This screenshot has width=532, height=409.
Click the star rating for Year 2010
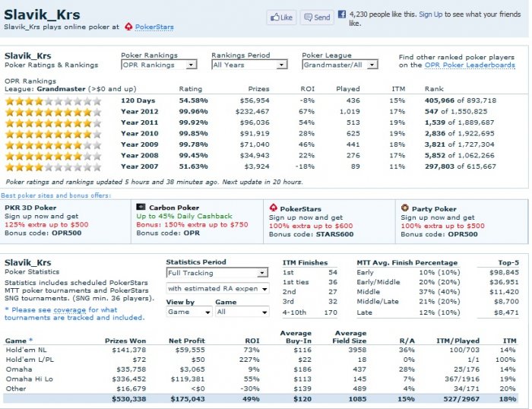[x=53, y=134]
